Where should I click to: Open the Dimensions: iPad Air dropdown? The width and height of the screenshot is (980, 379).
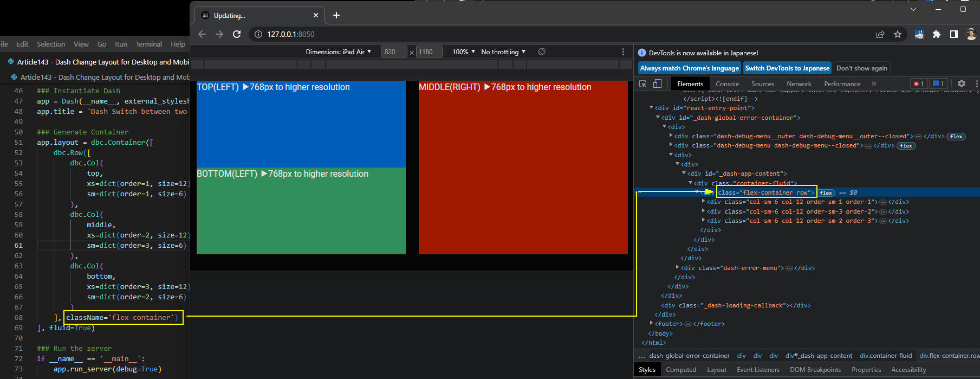pos(339,52)
